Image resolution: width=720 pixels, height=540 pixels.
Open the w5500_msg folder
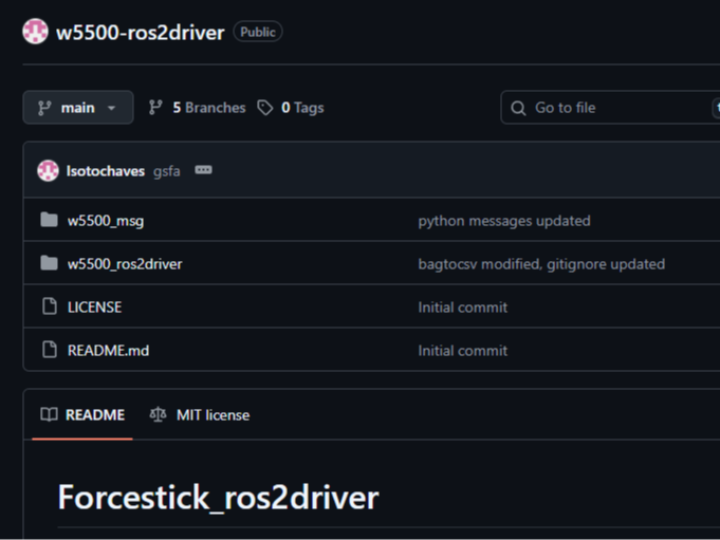click(105, 221)
